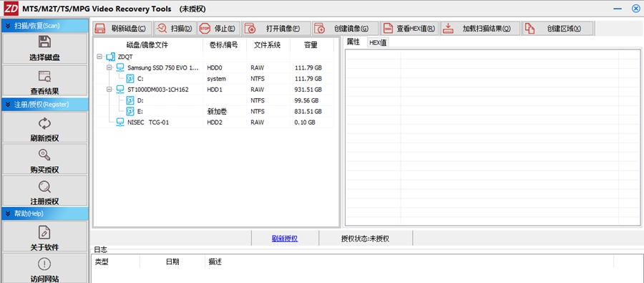Click the ZD application logo
This screenshot has width=644, height=283.
pos(11,9)
